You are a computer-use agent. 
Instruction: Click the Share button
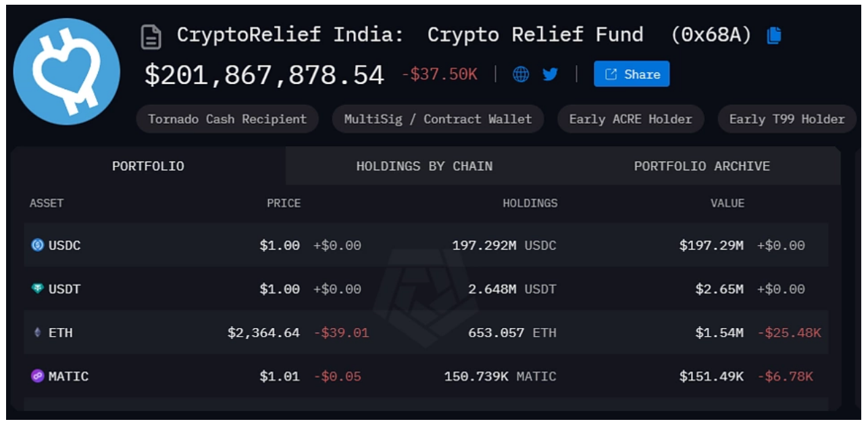click(632, 74)
